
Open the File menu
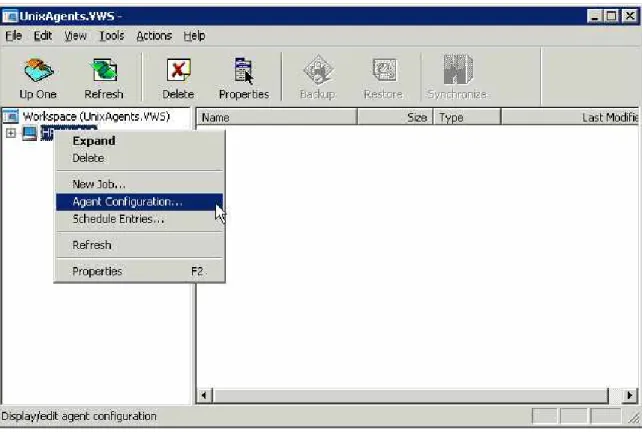point(14,36)
